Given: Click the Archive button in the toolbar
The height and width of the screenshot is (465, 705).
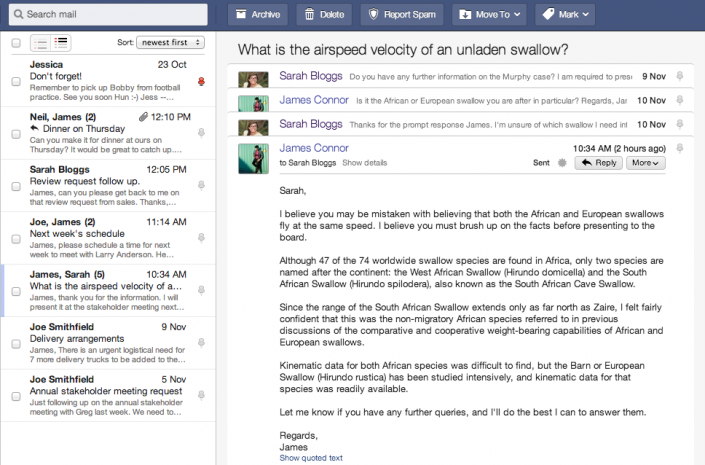Looking at the screenshot, I should [x=258, y=15].
